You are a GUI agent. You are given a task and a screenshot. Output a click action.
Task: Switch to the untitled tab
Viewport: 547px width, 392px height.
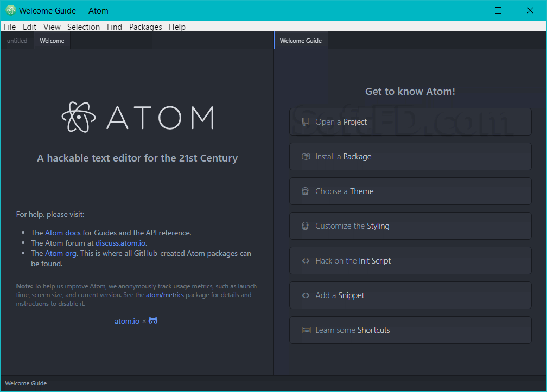tap(17, 41)
